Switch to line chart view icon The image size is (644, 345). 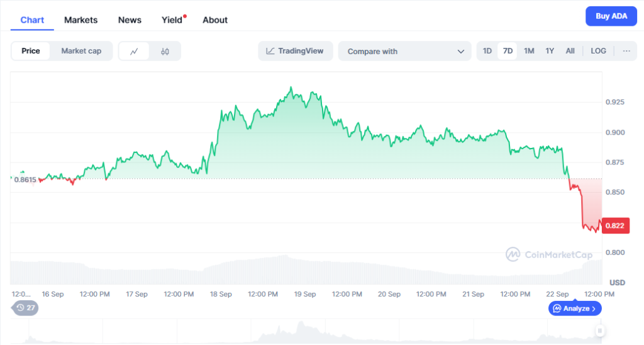[134, 52]
